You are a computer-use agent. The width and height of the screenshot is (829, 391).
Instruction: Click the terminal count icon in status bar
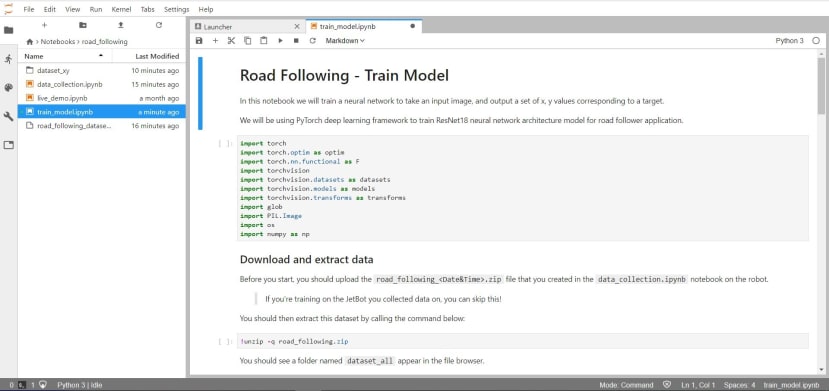22,385
